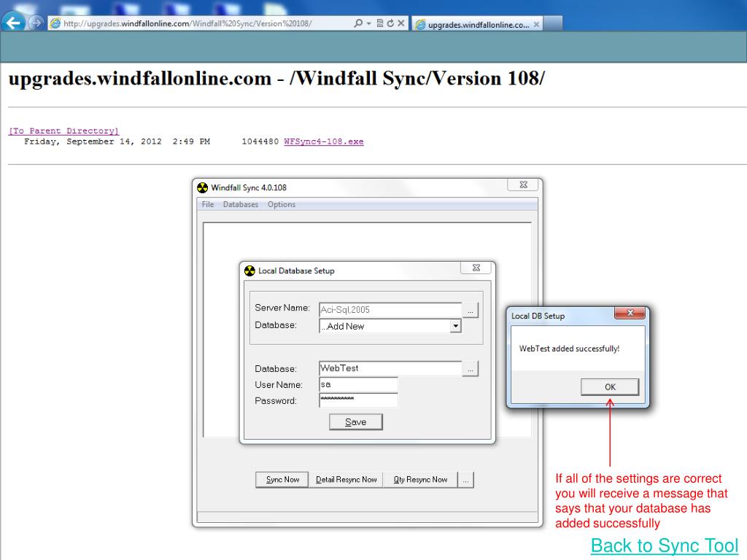Close the Windfall Sync 4.0.108 window
The width and height of the screenshot is (747, 560).
(x=524, y=184)
